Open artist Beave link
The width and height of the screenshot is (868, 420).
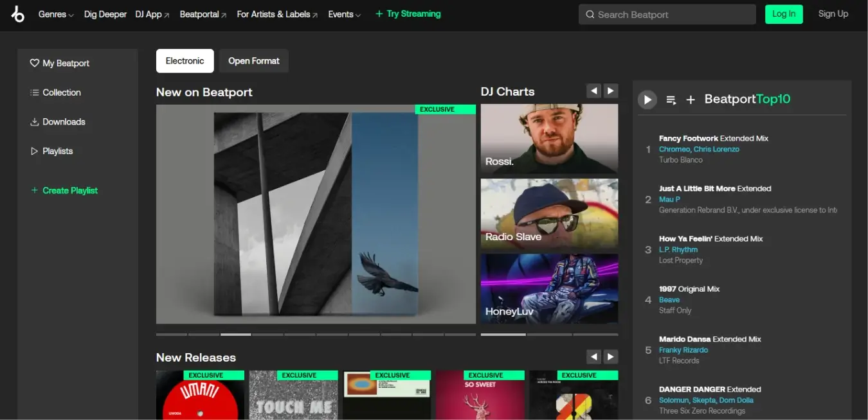[669, 299]
